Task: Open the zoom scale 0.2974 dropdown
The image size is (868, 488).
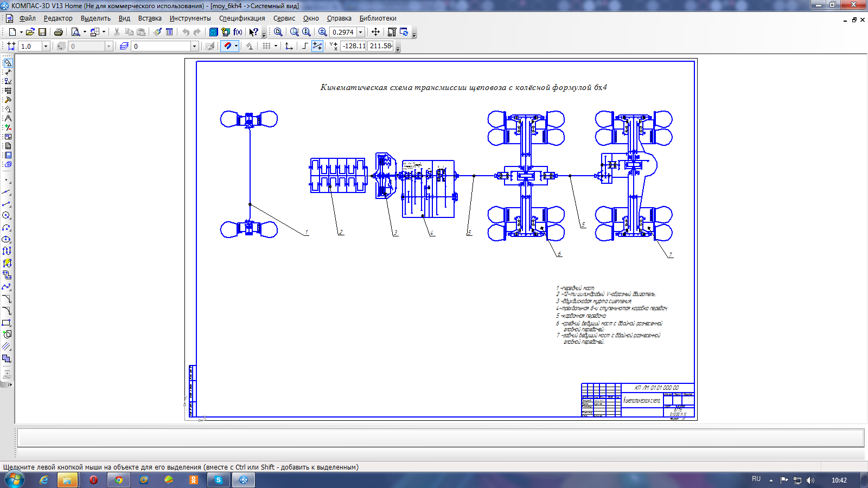Action: (x=360, y=32)
